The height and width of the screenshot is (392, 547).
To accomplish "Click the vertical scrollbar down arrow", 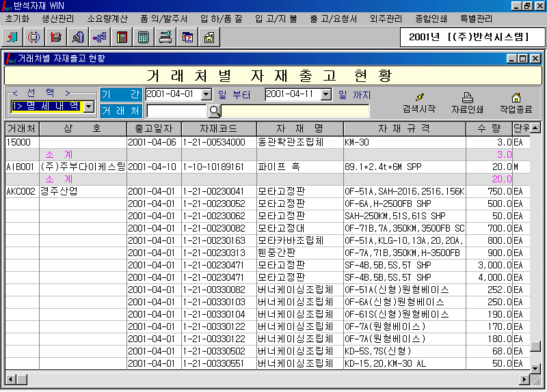I will click(536, 368).
